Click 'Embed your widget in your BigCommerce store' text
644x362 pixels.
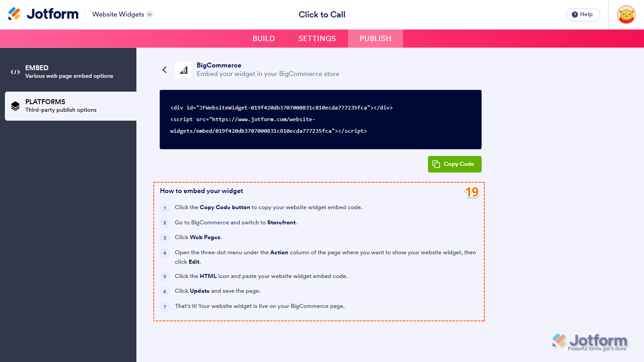tap(268, 74)
